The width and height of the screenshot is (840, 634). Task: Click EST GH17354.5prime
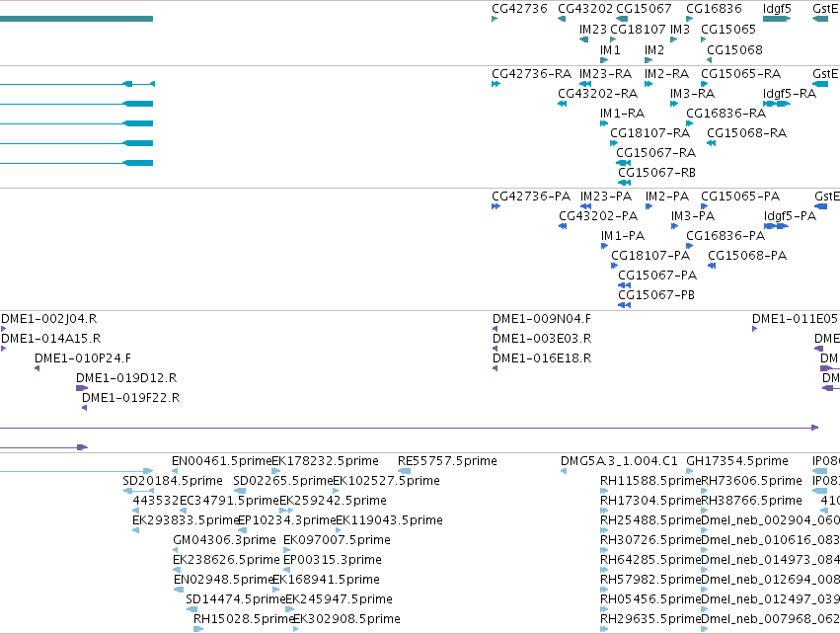click(x=737, y=461)
